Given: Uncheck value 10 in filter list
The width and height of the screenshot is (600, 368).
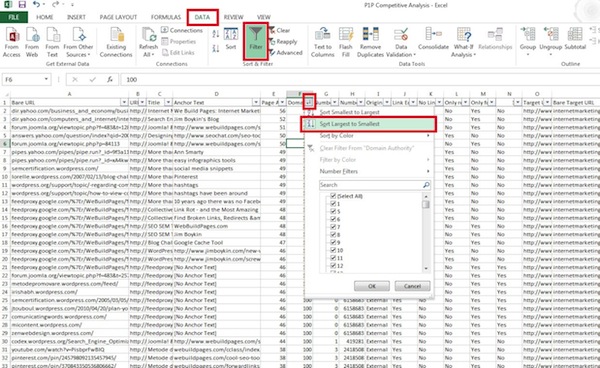Looking at the screenshot, I should pos(333,250).
